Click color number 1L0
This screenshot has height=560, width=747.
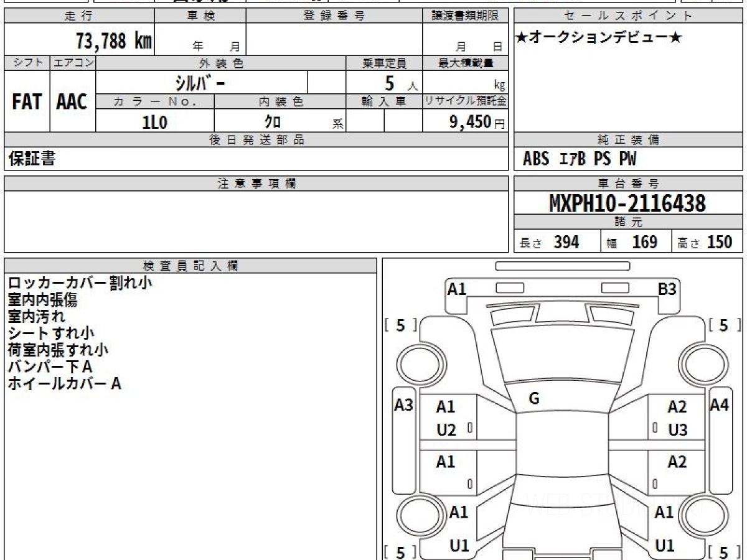pos(155,123)
